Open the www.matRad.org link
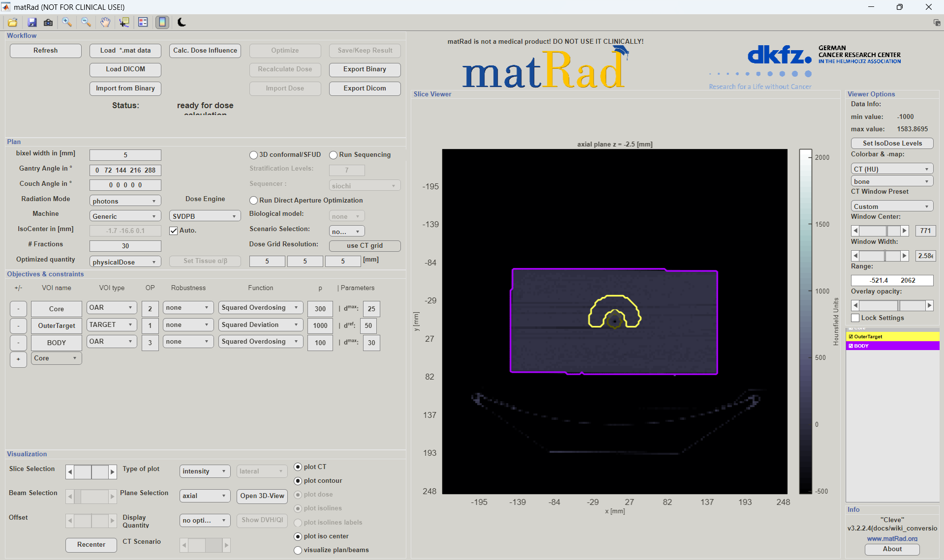This screenshot has width=944, height=560. (892, 539)
